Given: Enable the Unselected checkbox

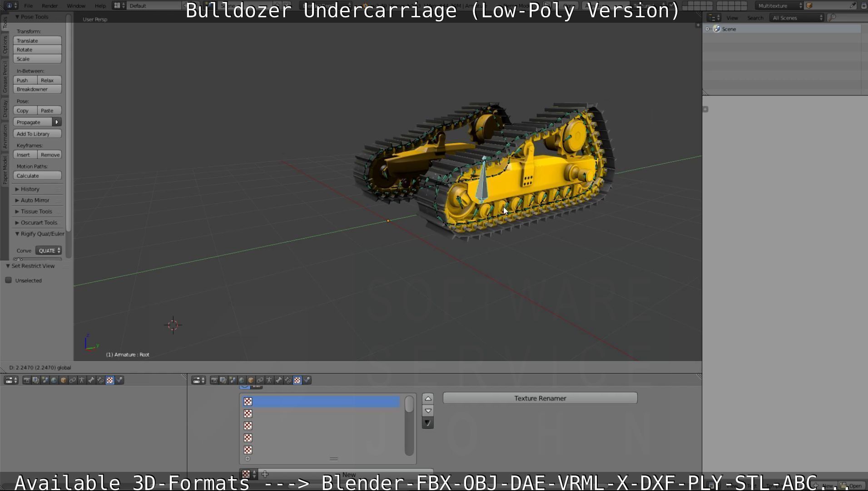Looking at the screenshot, I should 8,281.
